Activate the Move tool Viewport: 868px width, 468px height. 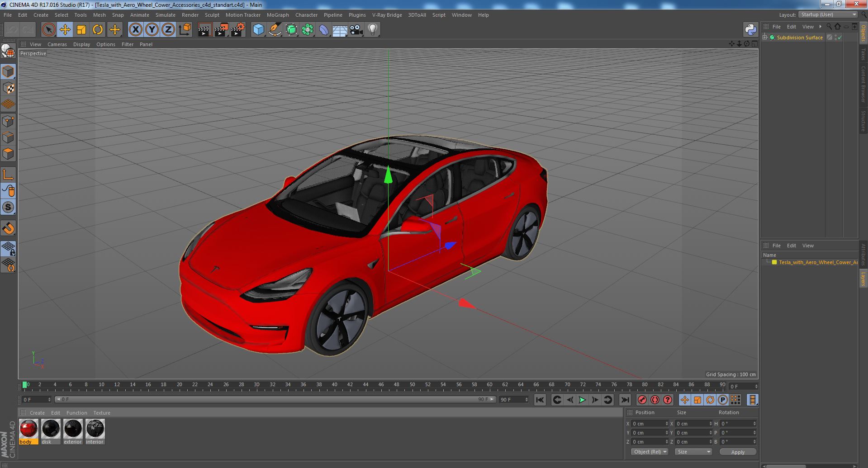[x=65, y=30]
